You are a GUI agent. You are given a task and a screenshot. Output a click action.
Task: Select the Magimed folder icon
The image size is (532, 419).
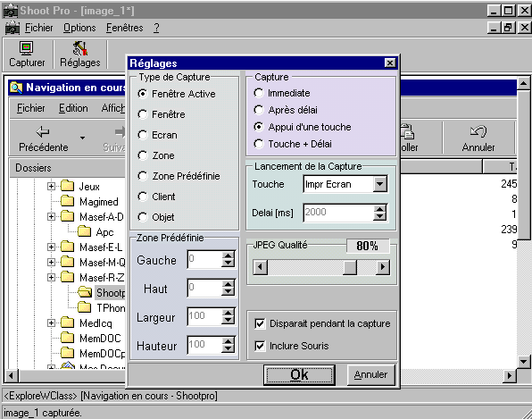coord(68,201)
